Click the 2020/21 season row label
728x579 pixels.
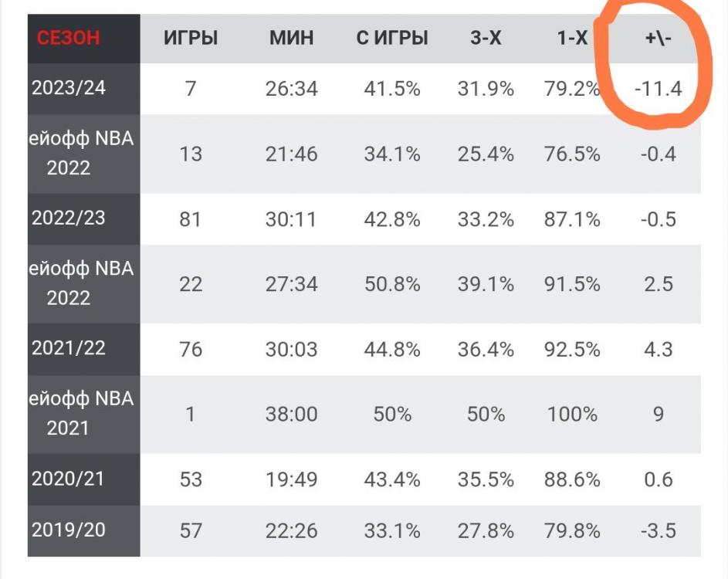tap(69, 479)
